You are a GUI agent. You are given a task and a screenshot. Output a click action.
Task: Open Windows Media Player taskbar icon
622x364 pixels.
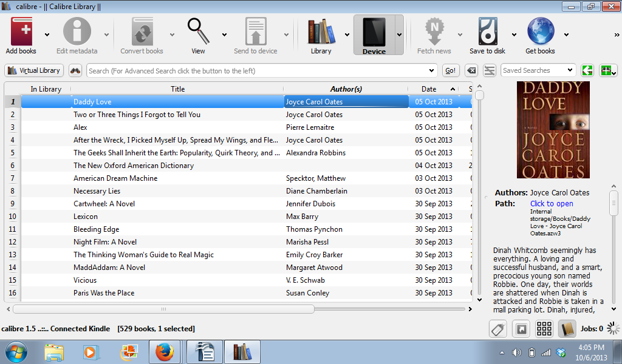(x=91, y=352)
